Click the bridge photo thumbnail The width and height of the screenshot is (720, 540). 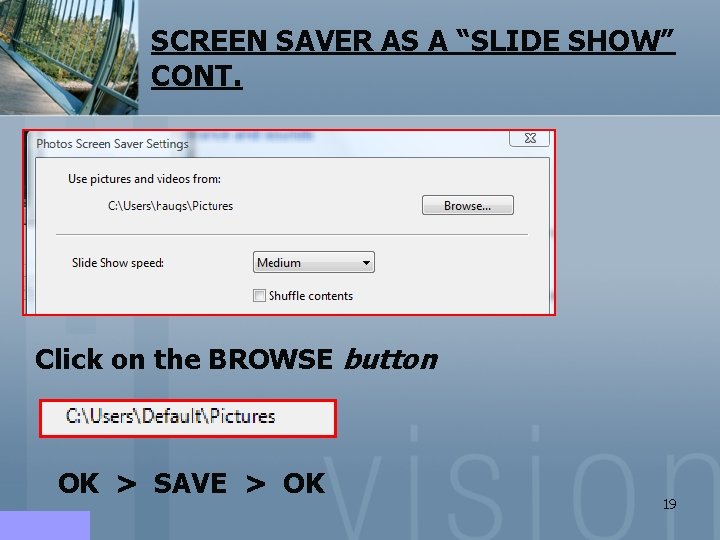point(69,57)
